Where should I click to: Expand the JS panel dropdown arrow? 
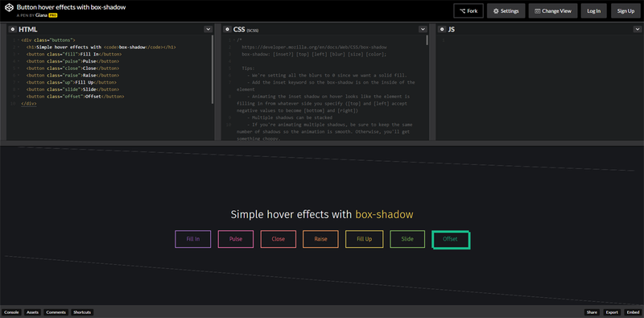tap(638, 29)
